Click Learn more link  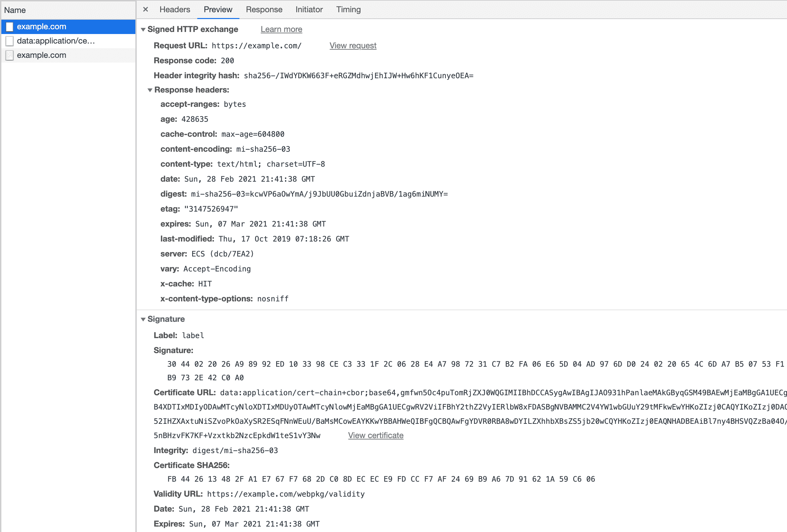point(282,29)
